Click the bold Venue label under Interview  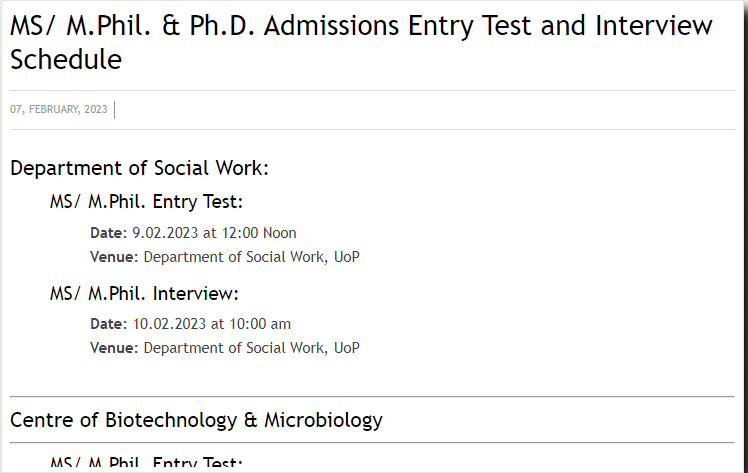114,348
